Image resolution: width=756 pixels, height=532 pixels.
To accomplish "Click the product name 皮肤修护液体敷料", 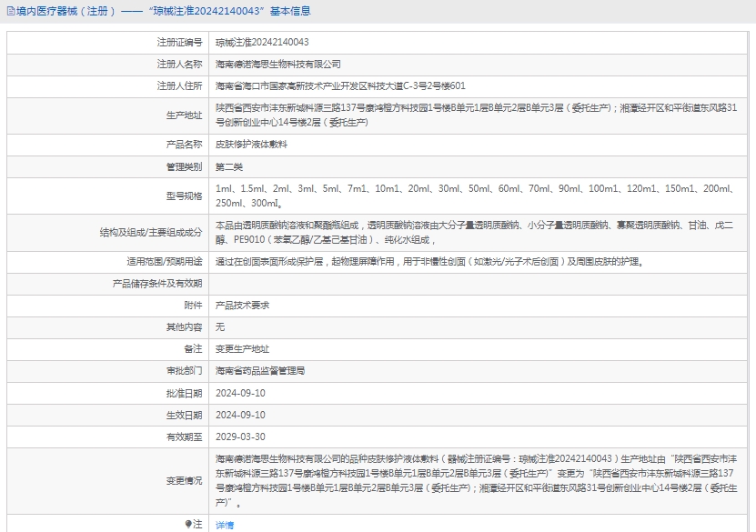I will pos(251,145).
